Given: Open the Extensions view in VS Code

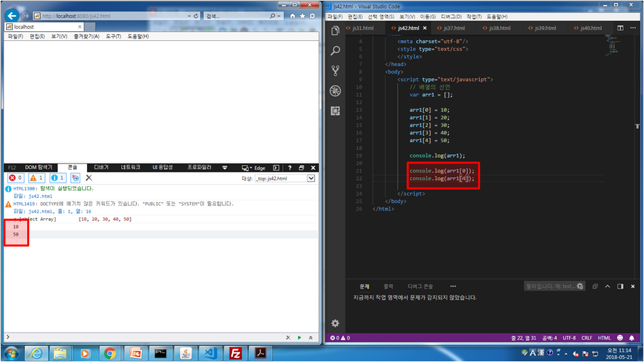Looking at the screenshot, I should 335,111.
